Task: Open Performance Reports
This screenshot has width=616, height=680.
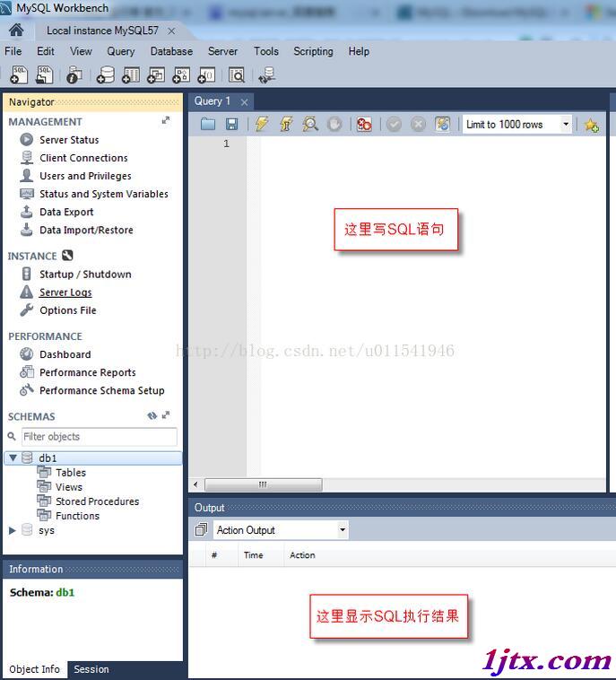Action: (x=88, y=372)
